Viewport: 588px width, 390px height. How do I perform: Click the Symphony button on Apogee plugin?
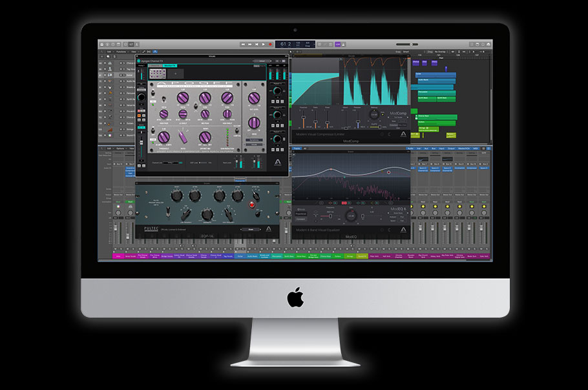click(254, 139)
